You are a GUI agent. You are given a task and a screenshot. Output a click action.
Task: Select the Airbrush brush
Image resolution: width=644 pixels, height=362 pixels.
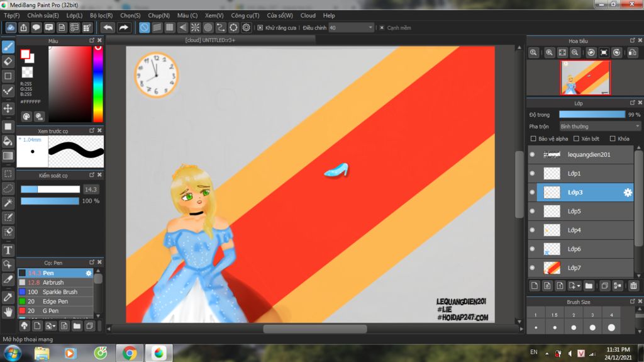[x=55, y=282]
